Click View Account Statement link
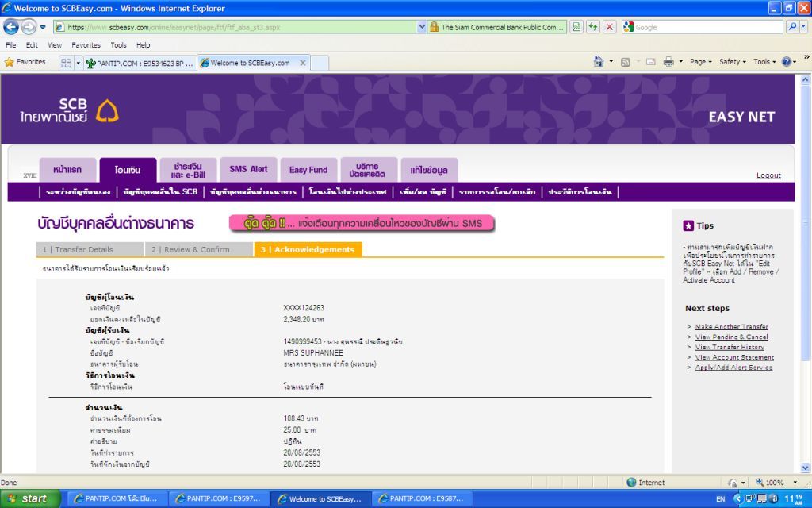 (734, 357)
